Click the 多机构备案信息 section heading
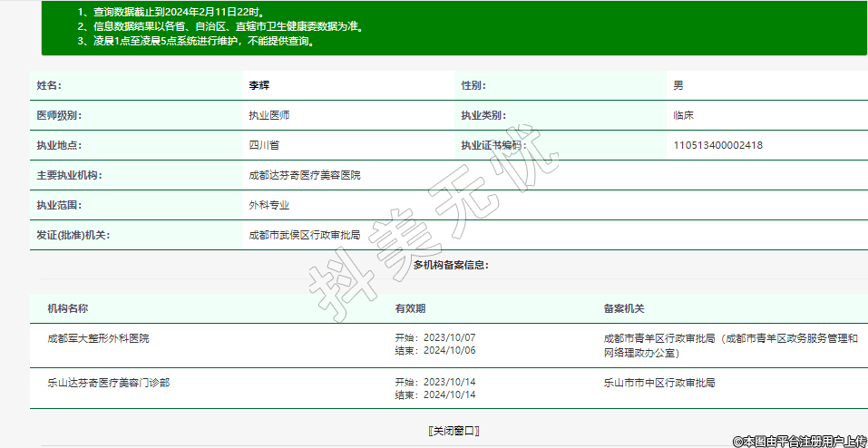868x448 pixels. tap(451, 265)
